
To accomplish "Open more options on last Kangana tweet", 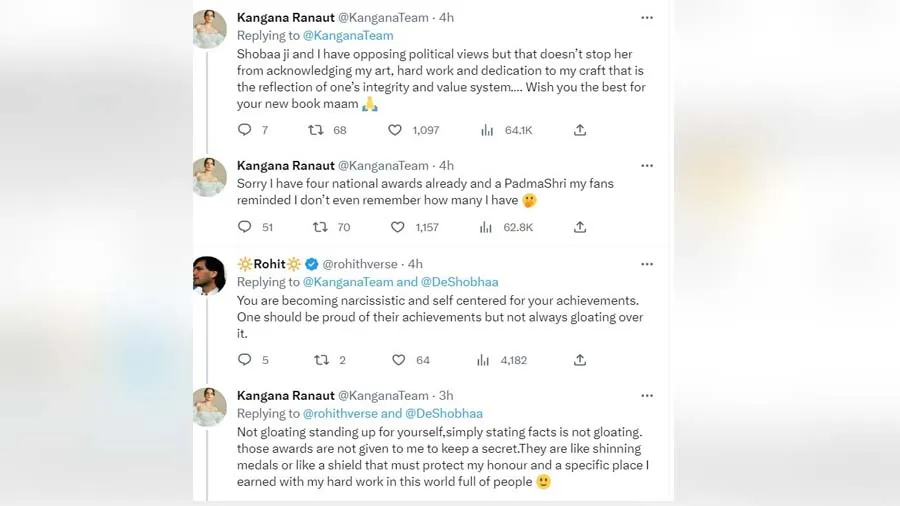I will pos(647,396).
